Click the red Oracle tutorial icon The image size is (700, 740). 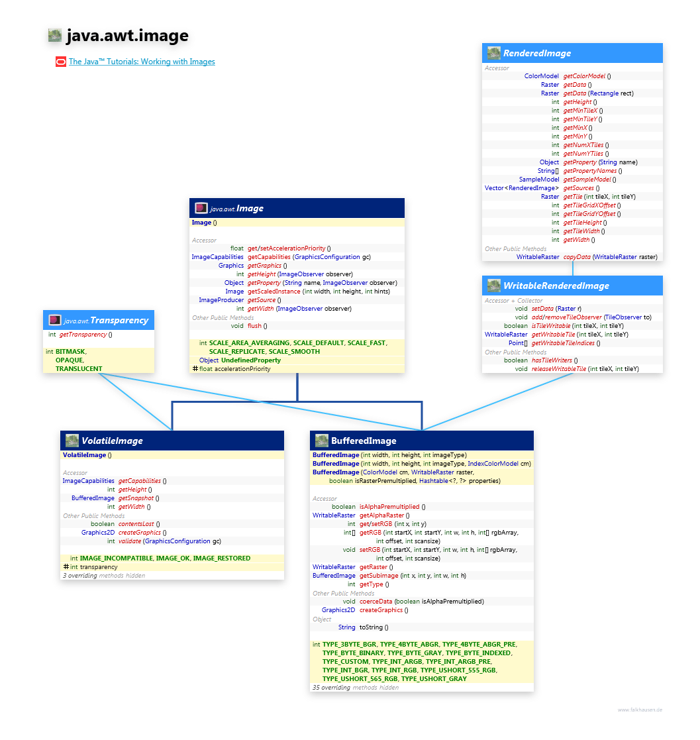60,62
